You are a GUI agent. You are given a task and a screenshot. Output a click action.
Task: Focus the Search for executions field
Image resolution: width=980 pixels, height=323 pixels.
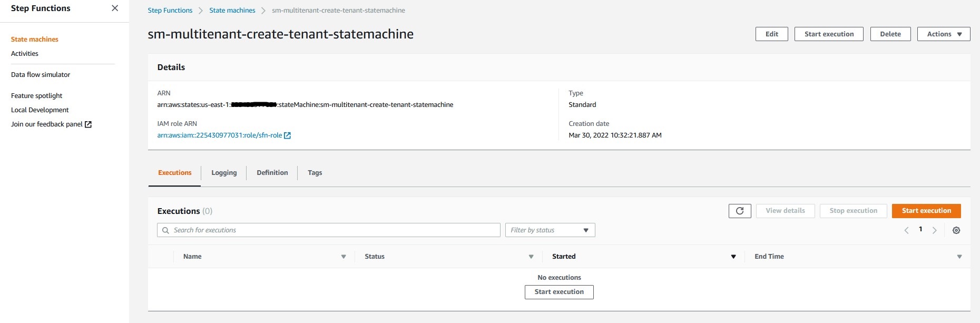click(x=329, y=230)
